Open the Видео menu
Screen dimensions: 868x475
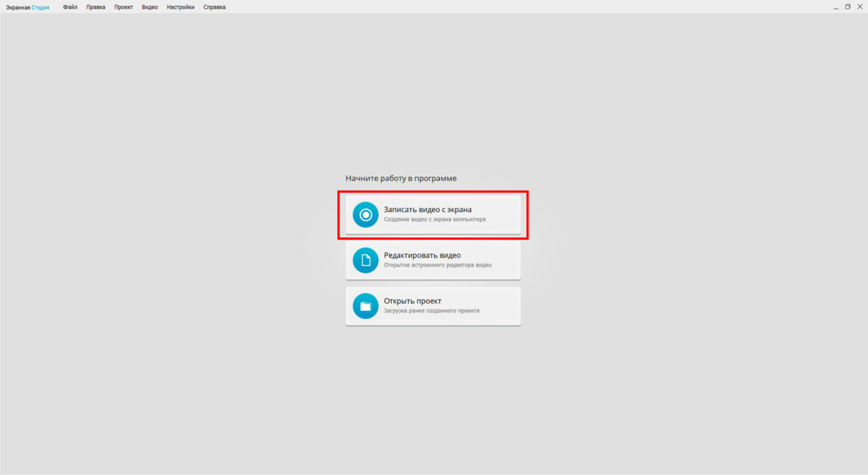[x=149, y=7]
